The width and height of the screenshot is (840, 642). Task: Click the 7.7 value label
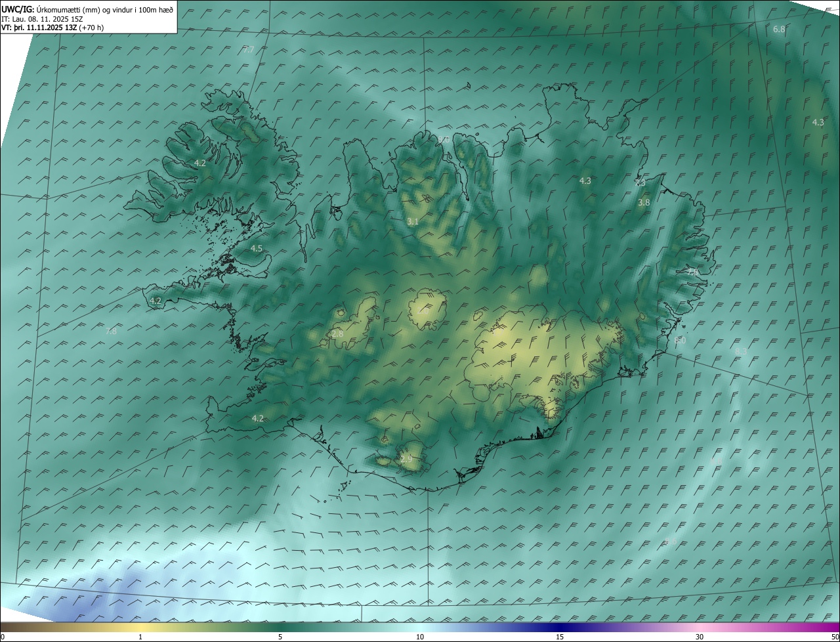coord(249,50)
